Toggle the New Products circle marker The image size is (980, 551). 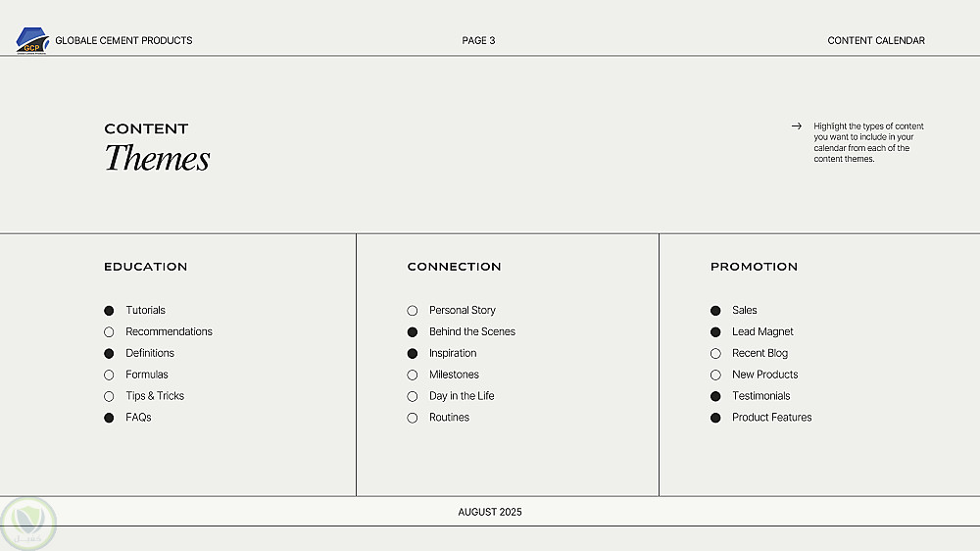[x=715, y=376]
